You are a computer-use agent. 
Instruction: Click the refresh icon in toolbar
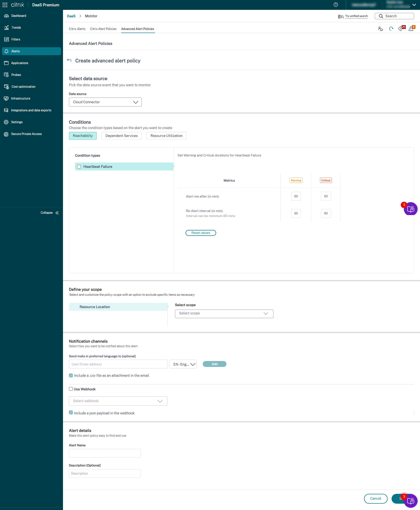391,29
